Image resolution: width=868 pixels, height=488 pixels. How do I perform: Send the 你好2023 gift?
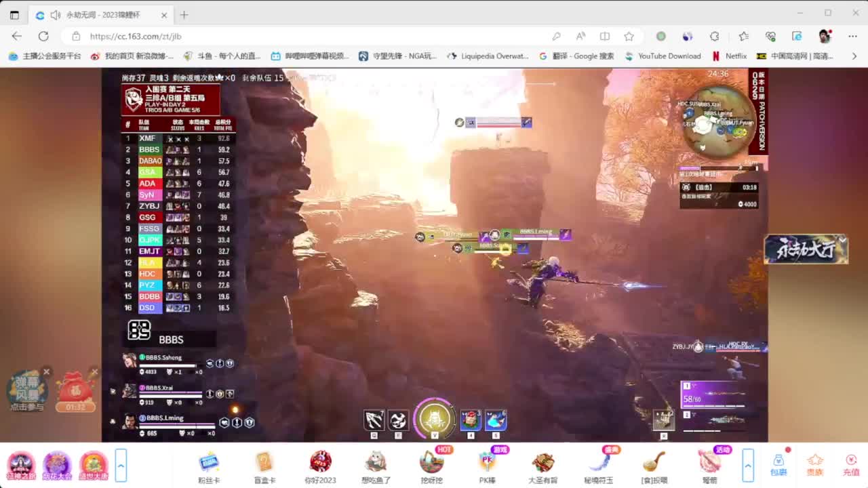(x=320, y=467)
